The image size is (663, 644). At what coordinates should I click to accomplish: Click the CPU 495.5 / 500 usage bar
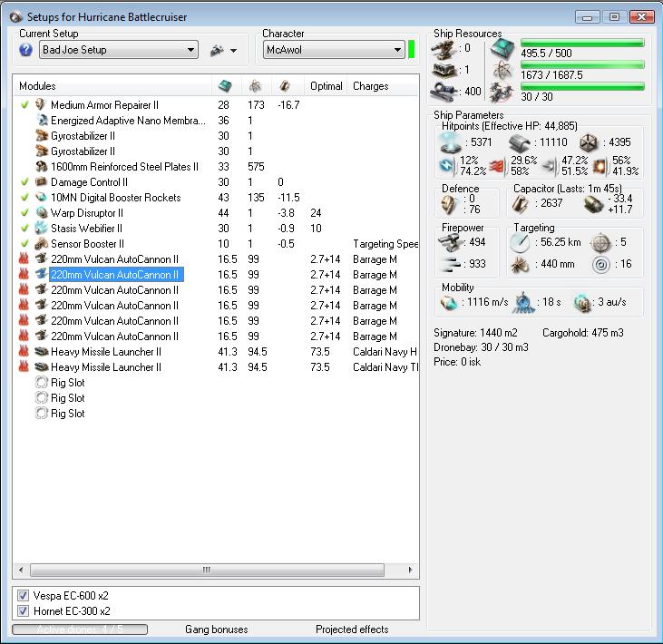click(582, 43)
